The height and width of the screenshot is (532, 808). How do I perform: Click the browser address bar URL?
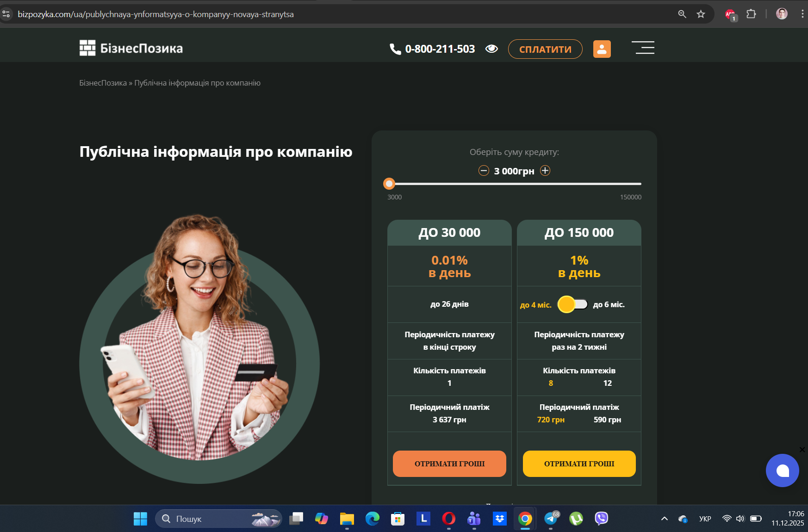155,14
